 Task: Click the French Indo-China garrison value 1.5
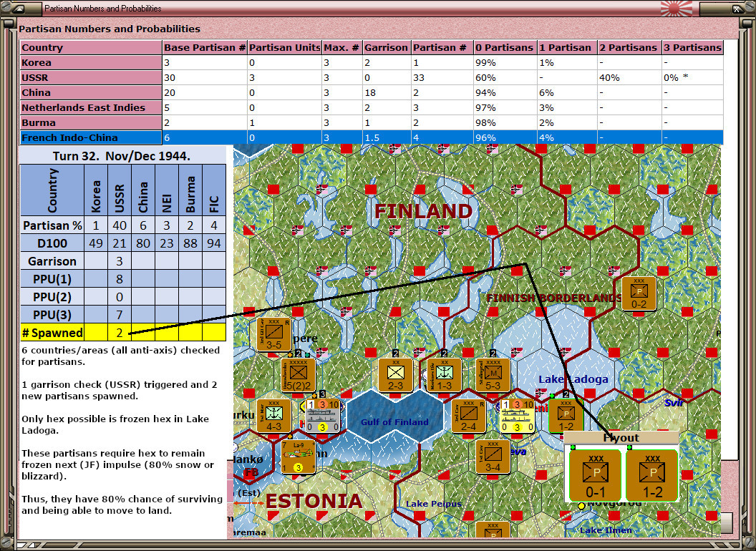[386, 137]
